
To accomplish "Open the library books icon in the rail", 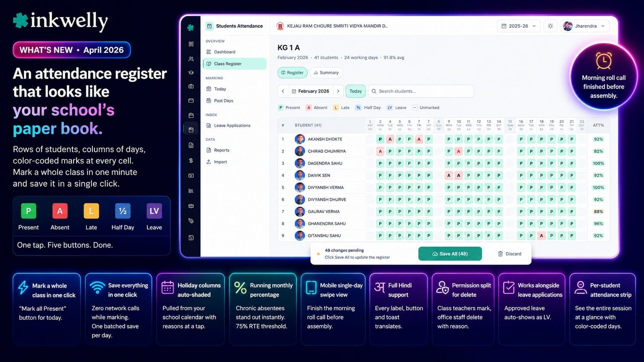I will (x=191, y=191).
